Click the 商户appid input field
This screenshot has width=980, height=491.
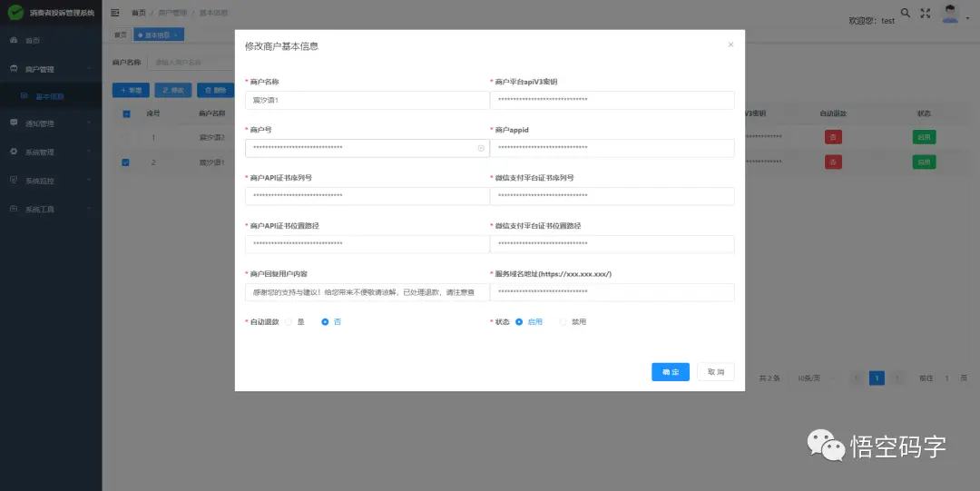(612, 148)
